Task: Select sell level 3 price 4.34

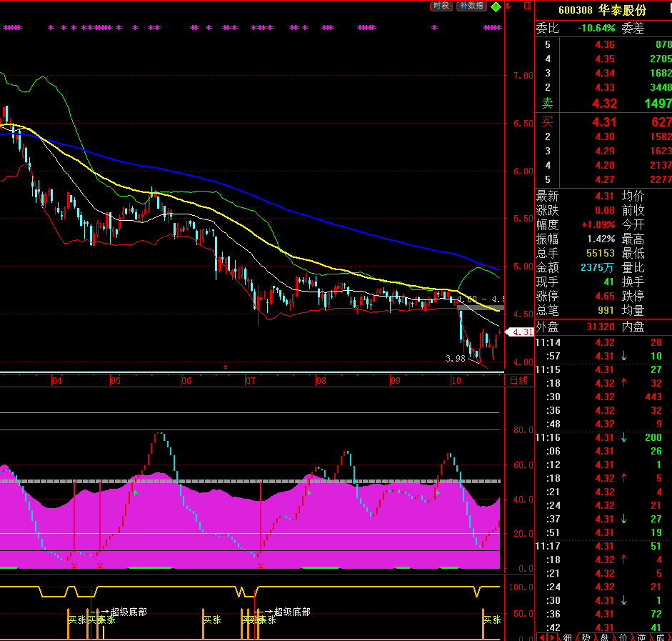Action: (605, 74)
